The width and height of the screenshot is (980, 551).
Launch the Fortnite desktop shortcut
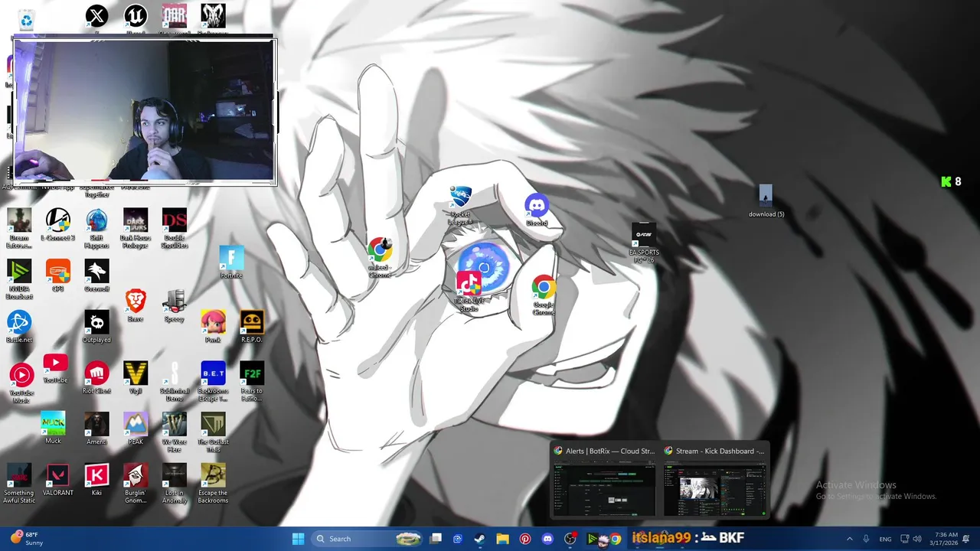231,262
